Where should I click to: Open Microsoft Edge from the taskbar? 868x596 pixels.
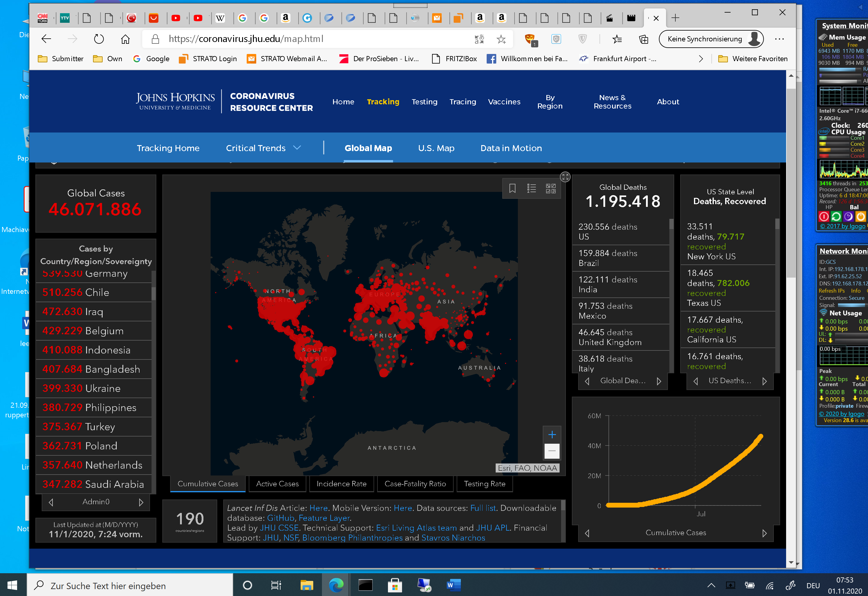pos(336,585)
